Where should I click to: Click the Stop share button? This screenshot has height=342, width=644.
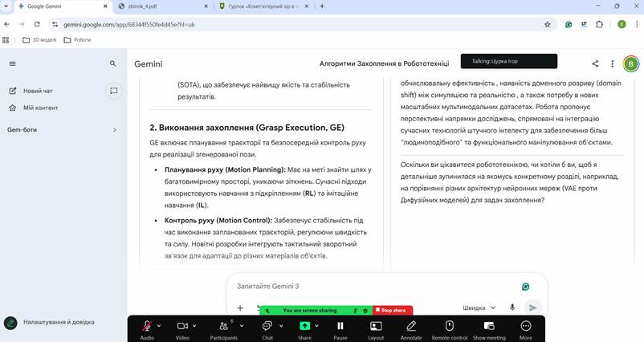point(392,310)
